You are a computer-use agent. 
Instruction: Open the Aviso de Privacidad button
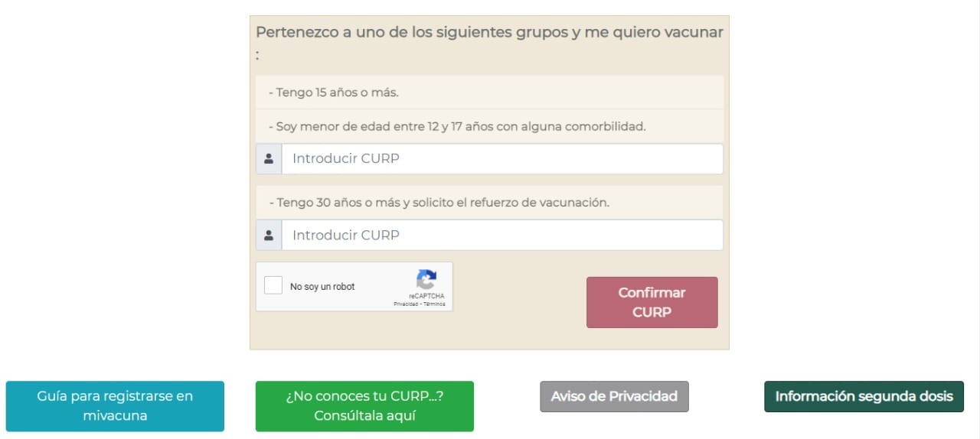click(x=614, y=396)
